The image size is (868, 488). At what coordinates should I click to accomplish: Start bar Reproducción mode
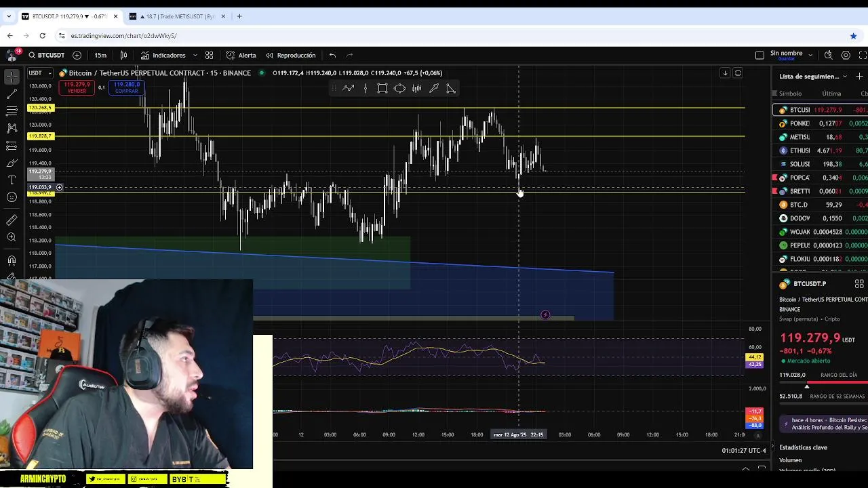[x=290, y=56]
